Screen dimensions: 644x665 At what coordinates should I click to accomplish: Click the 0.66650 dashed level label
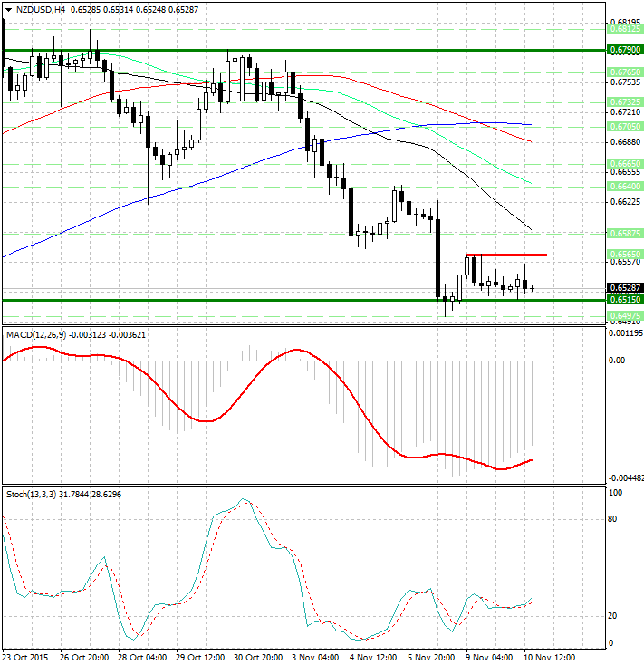[625, 163]
